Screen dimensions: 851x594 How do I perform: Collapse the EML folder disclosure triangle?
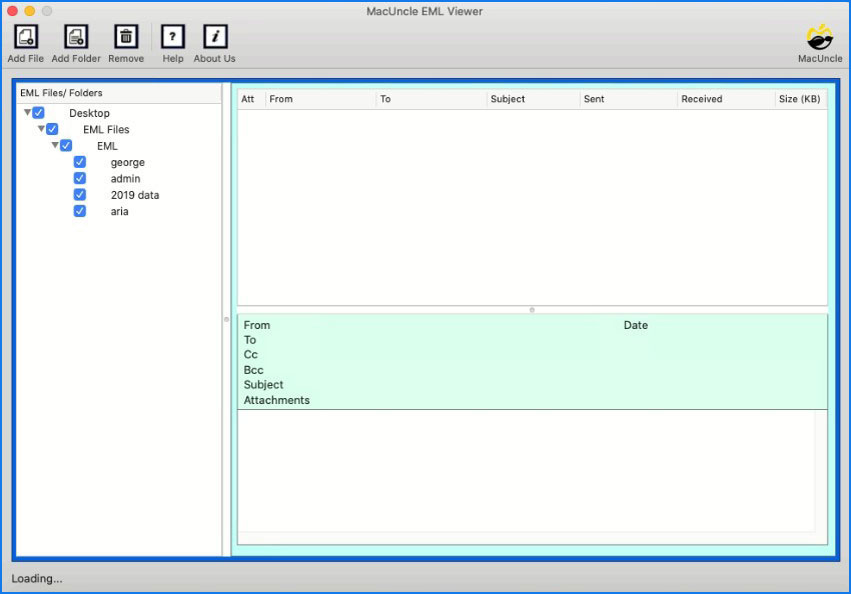pyautogui.click(x=55, y=145)
